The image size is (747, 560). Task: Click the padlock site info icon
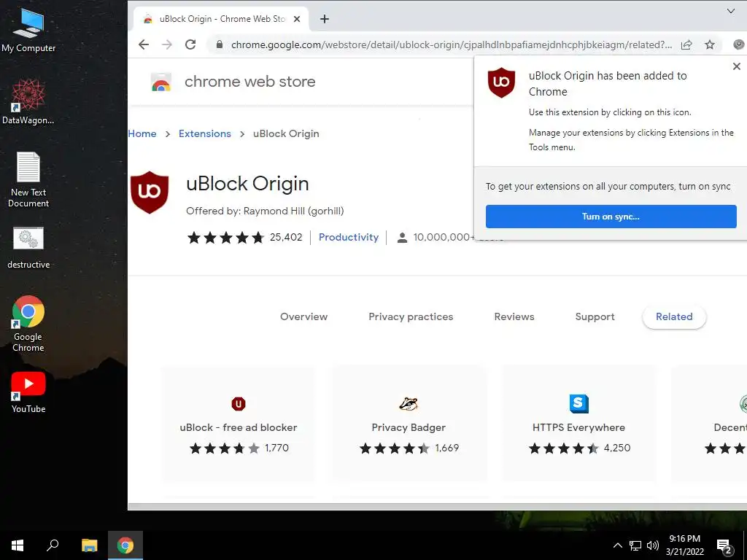coord(219,44)
